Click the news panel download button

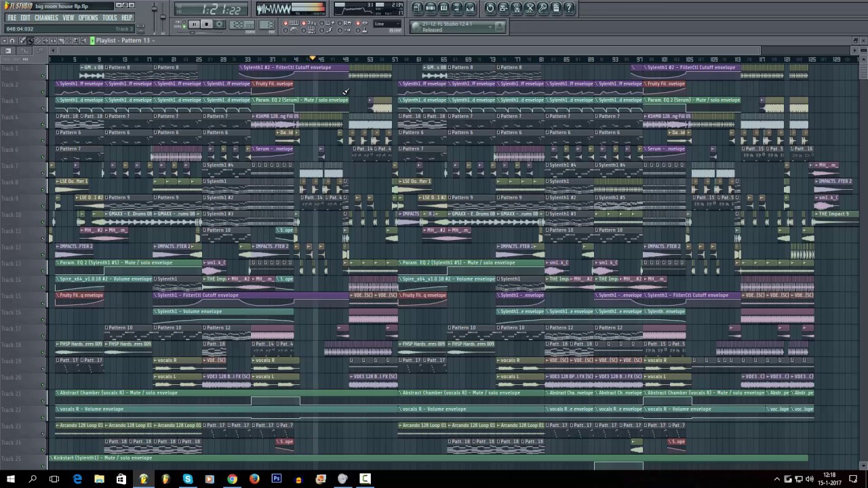point(499,26)
